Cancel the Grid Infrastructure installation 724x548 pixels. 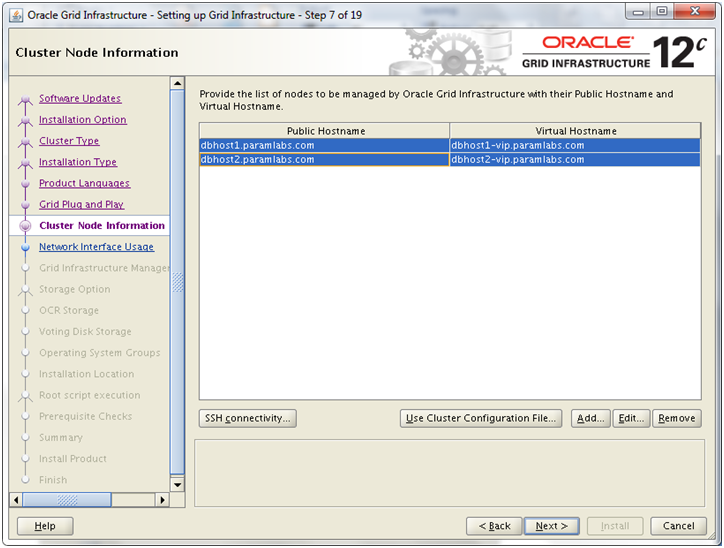(678, 526)
